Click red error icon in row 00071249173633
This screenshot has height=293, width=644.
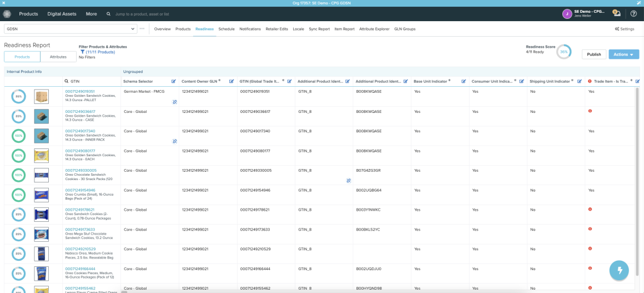pyautogui.click(x=590, y=229)
